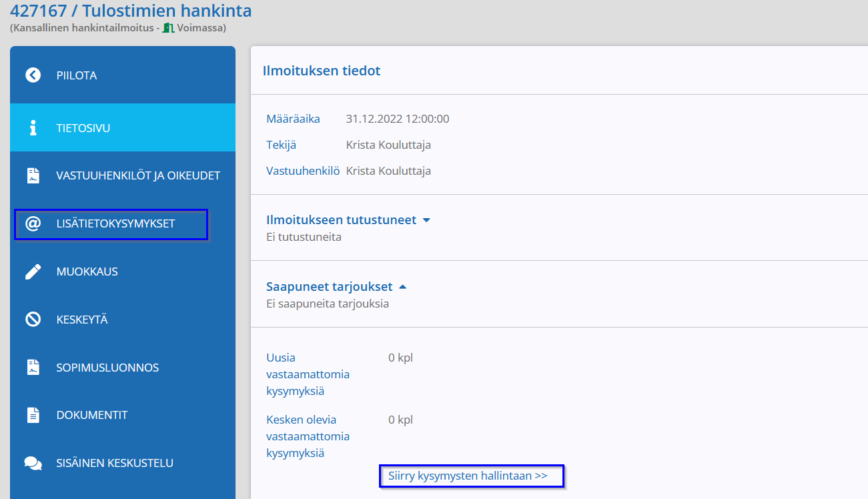Expand the Ilmoitukseen tutustuneet arrow
The image size is (868, 499).
coord(426,220)
